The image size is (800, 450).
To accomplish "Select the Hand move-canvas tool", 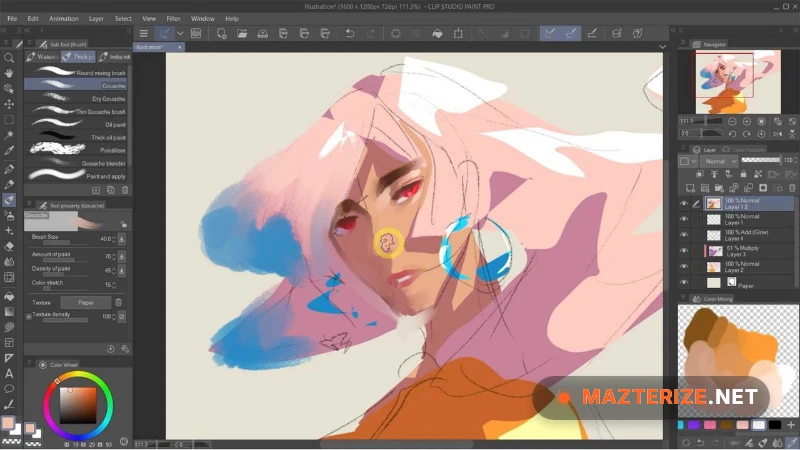I will pos(9,73).
